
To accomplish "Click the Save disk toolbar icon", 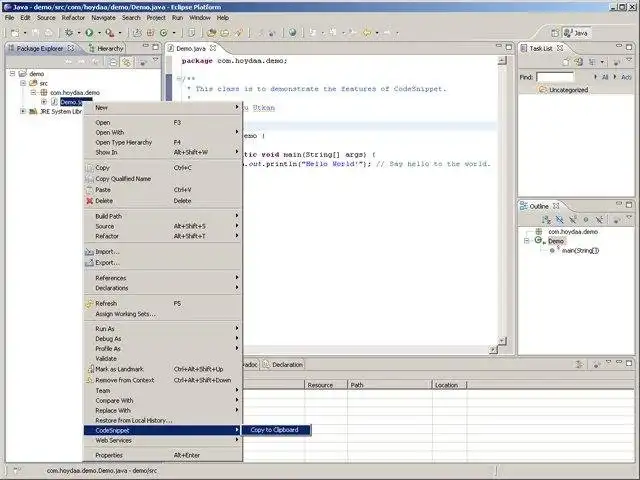I will pos(36,33).
